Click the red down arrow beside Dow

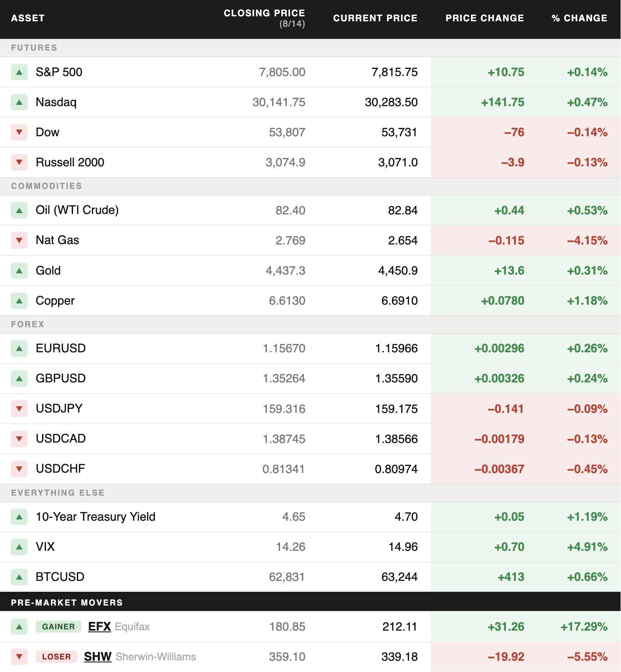coord(19,132)
